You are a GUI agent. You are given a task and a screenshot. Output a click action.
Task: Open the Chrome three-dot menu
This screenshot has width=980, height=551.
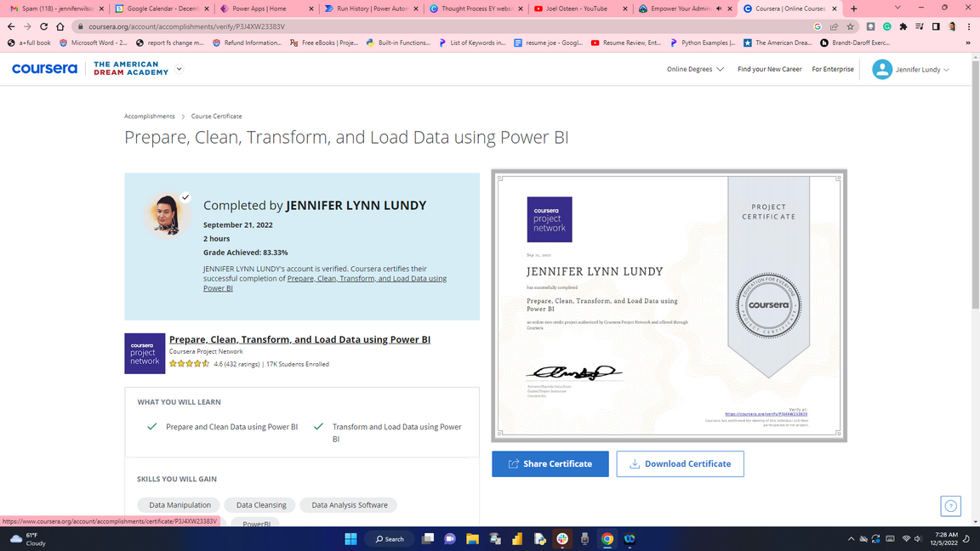pyautogui.click(x=969, y=27)
